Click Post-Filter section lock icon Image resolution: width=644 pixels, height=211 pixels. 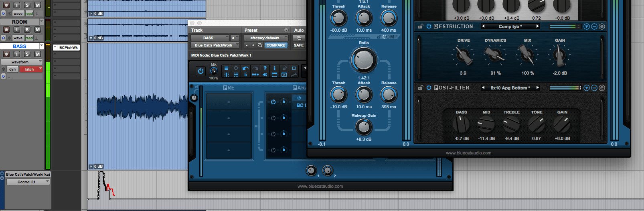coord(420,88)
